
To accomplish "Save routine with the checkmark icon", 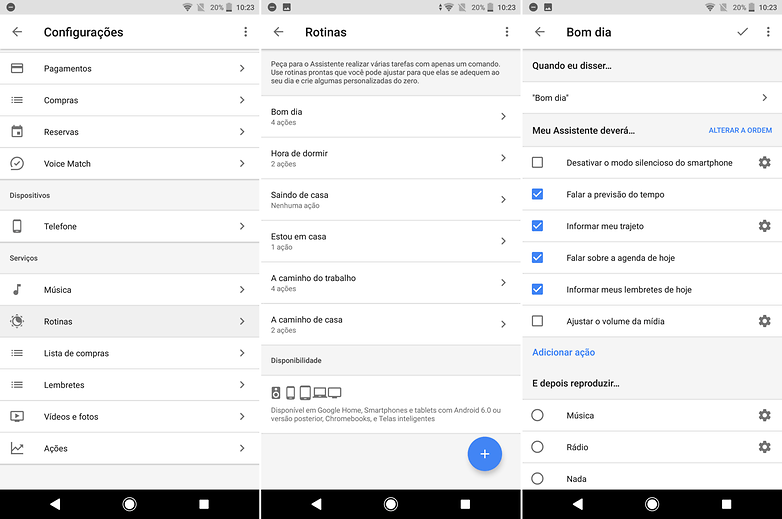I will pos(743,32).
